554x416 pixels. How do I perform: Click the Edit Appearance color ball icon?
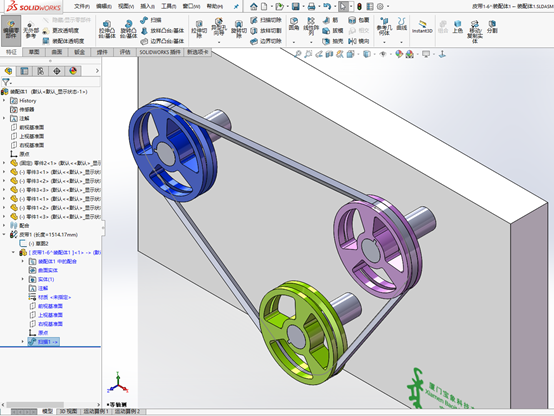pos(399,54)
